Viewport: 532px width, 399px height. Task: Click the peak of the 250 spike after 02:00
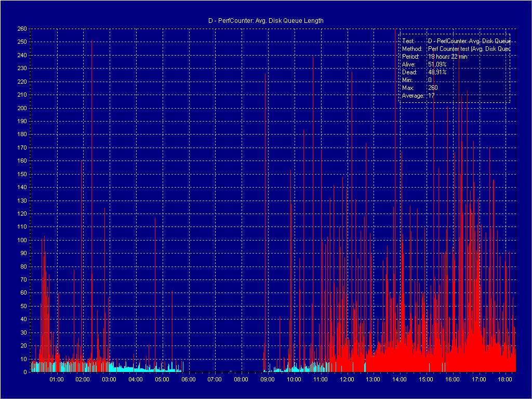tap(92, 43)
